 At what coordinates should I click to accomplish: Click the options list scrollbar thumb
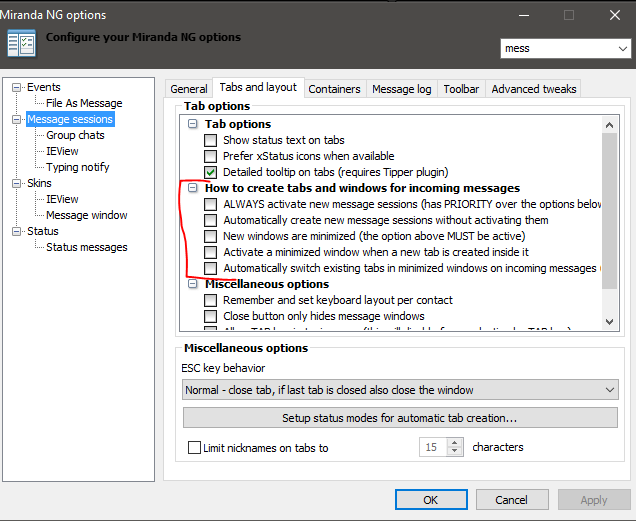click(609, 211)
